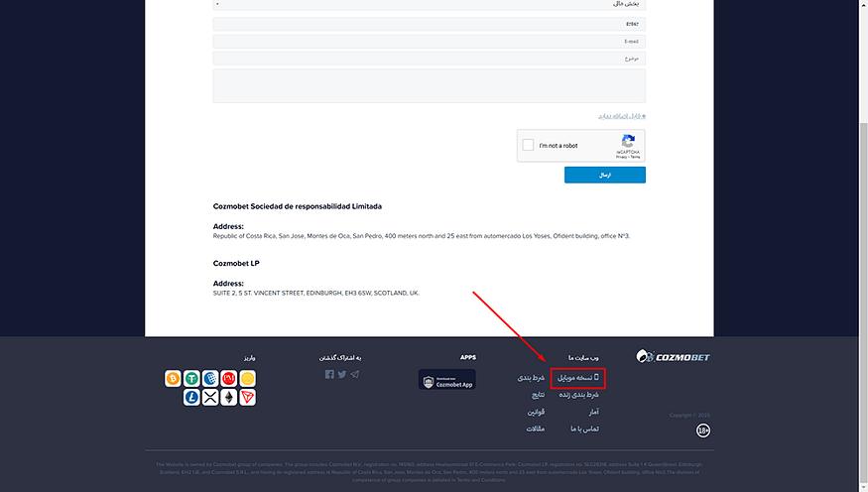Viewport: 868px width, 492px height.
Task: Click inside the large message textarea
Action: (x=429, y=85)
